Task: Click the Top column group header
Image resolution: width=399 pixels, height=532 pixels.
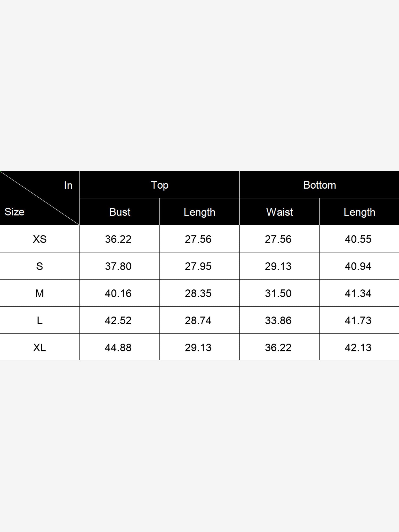Action: [160, 185]
